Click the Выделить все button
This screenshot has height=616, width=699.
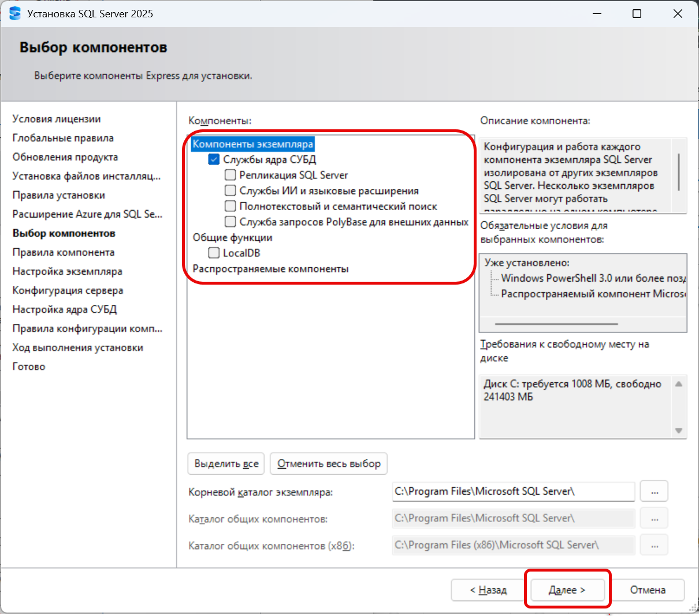click(x=226, y=464)
